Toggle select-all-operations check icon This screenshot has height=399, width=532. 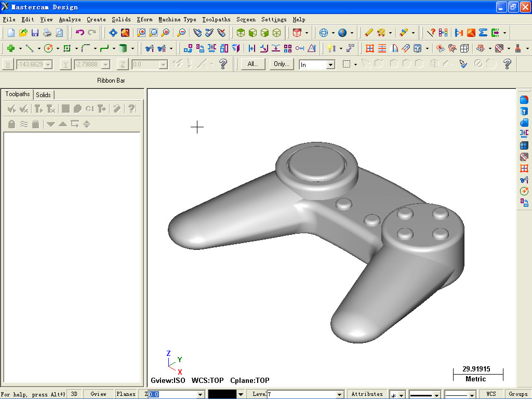click(11, 109)
